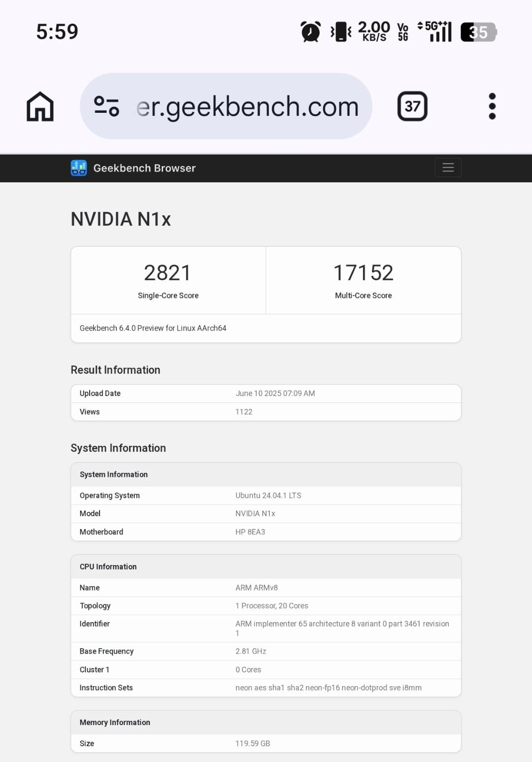The image size is (532, 762).
Task: Tap the battery indicator showing 35
Action: pos(478,32)
